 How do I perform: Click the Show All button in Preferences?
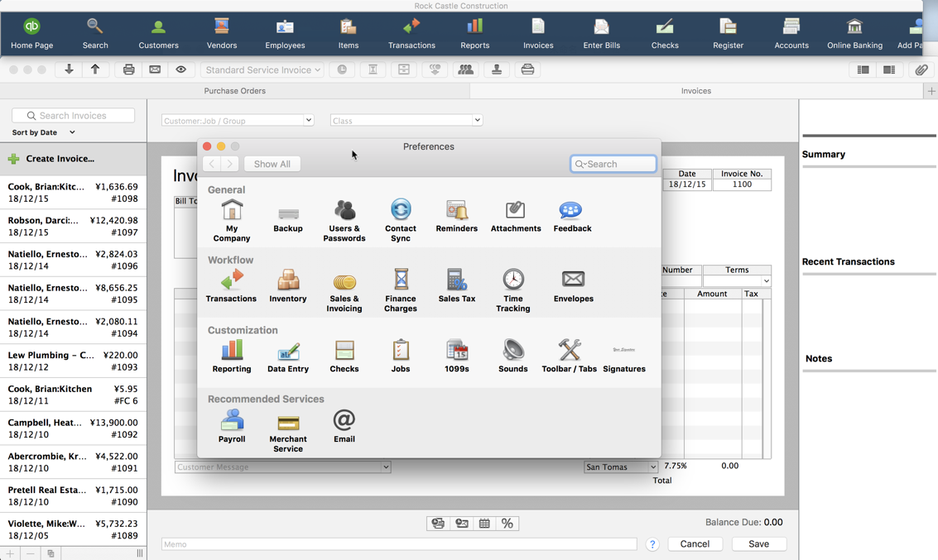(x=272, y=164)
